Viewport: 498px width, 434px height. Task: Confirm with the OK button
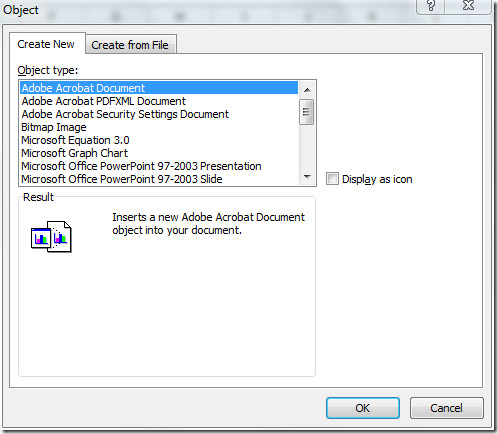pos(363,408)
